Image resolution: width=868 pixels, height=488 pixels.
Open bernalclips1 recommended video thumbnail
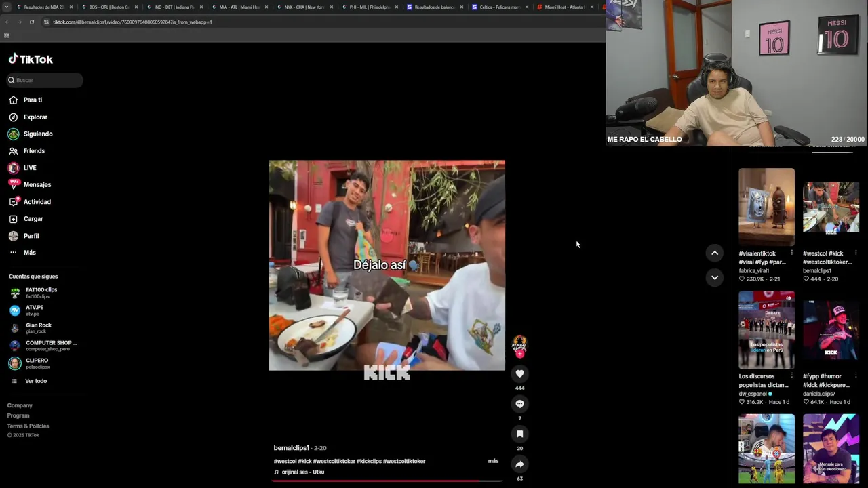(x=831, y=207)
